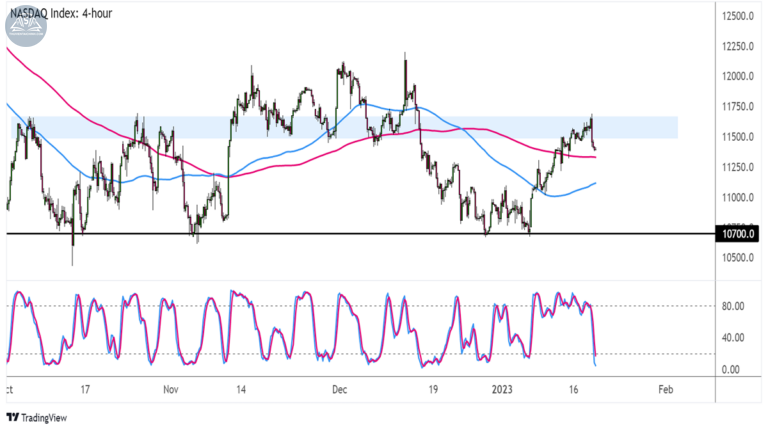Click the round publisher avatar logo
Image resolution: width=768 pixels, height=432 pixels.
(x=26, y=25)
